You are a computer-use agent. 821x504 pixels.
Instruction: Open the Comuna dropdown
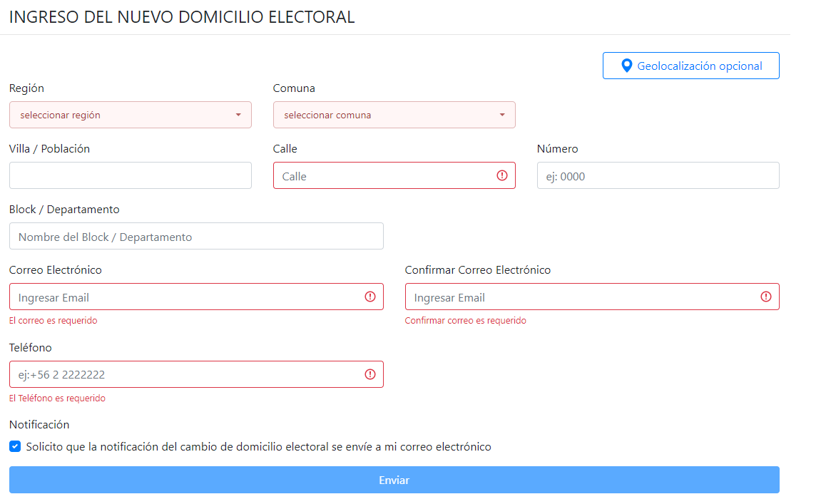pos(392,115)
